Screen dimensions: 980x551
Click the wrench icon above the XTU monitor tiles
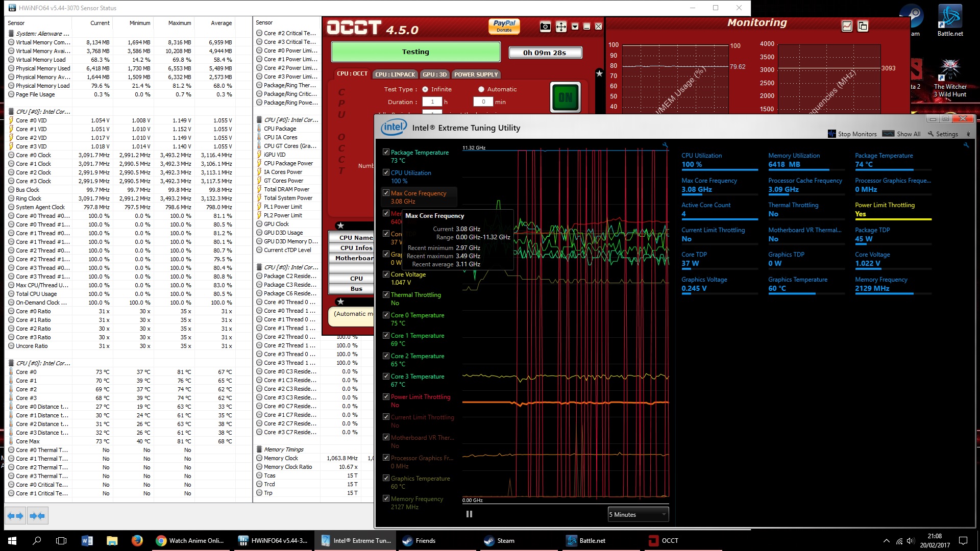click(x=966, y=145)
